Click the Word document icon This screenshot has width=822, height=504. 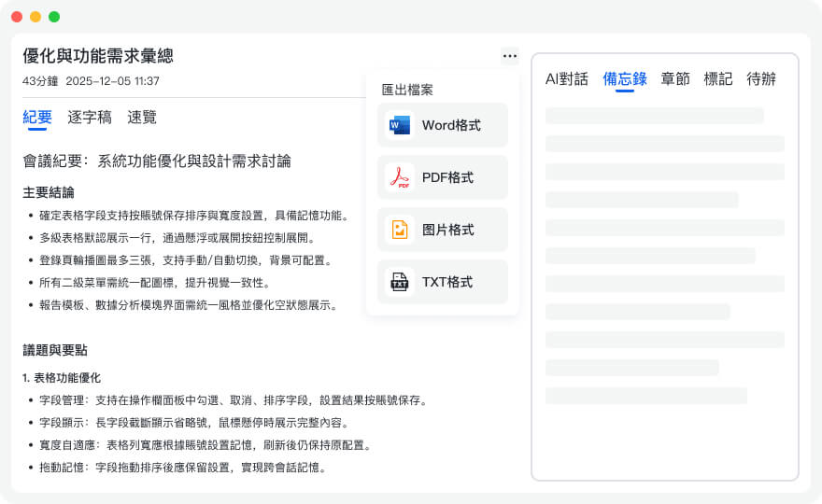(x=400, y=125)
